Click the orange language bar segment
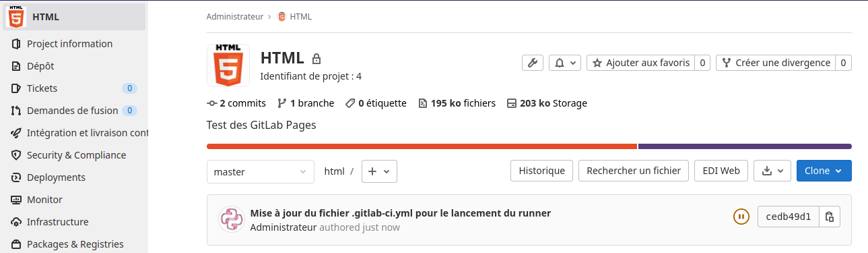The image size is (868, 253). 422,146
